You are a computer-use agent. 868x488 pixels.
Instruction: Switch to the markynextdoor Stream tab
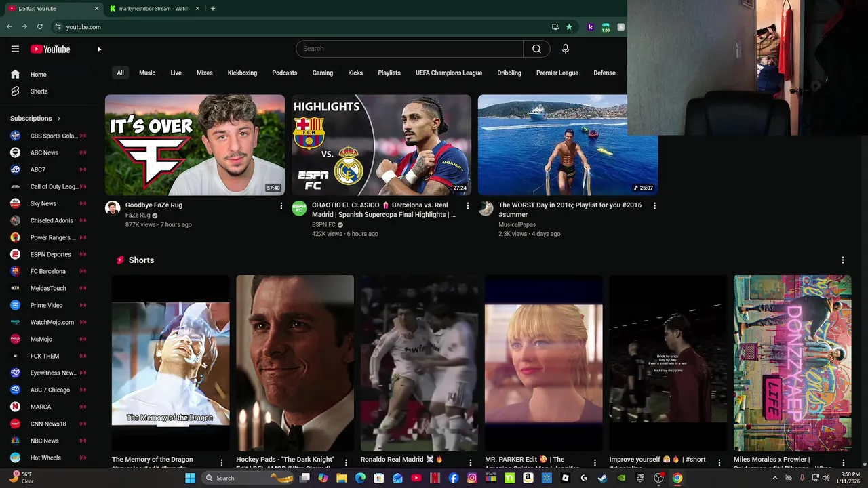[153, 9]
